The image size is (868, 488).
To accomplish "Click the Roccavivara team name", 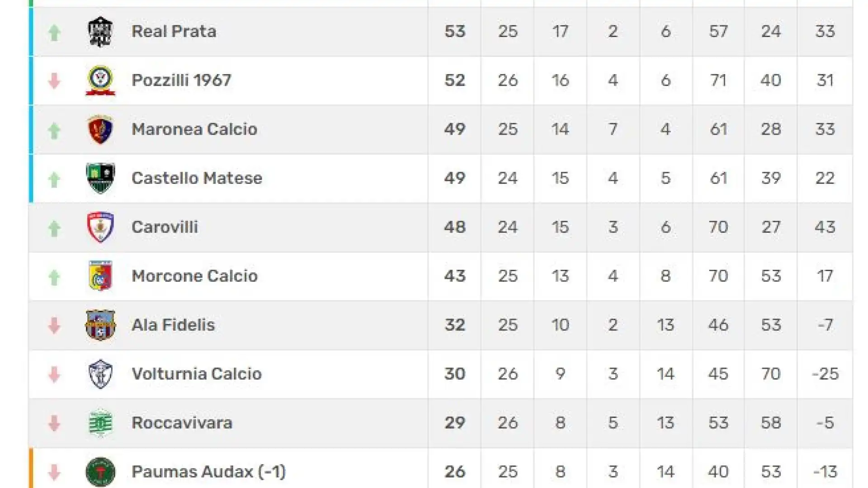I will pyautogui.click(x=182, y=422).
